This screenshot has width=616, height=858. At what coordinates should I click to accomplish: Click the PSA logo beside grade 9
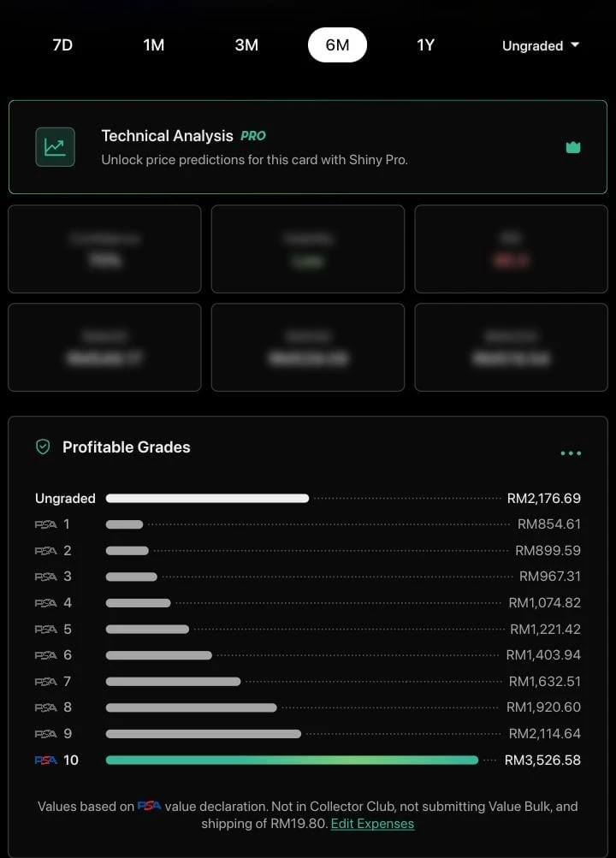point(45,734)
